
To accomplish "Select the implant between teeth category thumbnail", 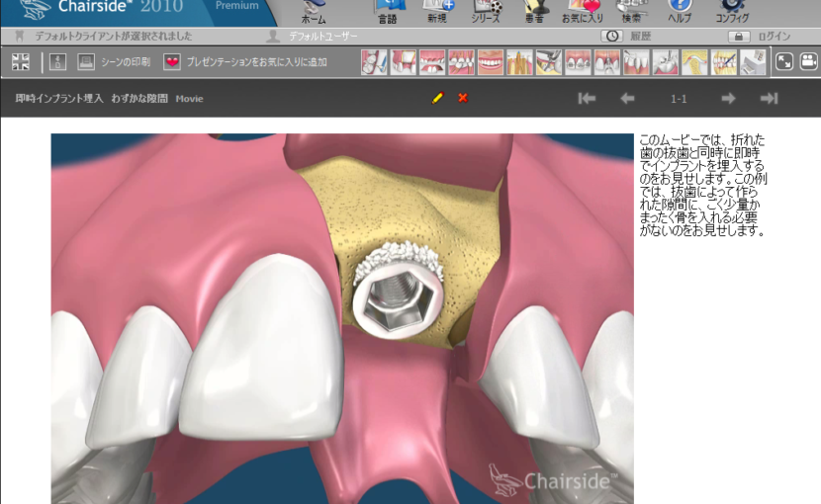I will [607, 62].
